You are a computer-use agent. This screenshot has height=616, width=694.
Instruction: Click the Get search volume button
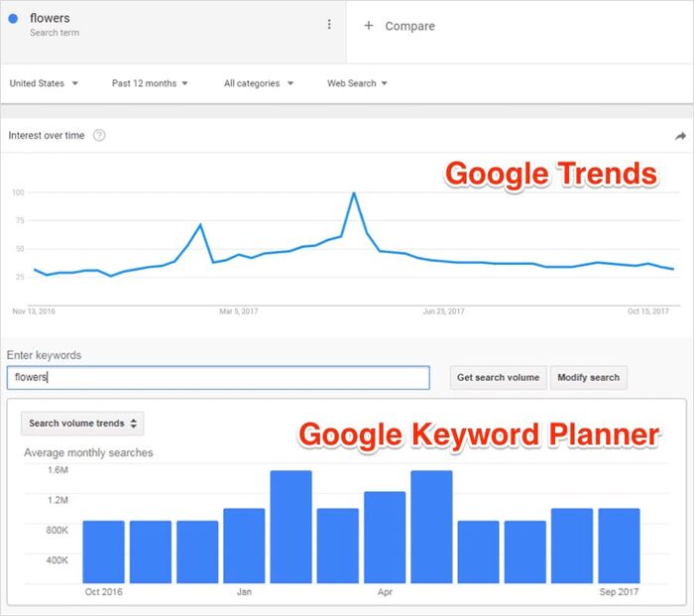click(498, 377)
